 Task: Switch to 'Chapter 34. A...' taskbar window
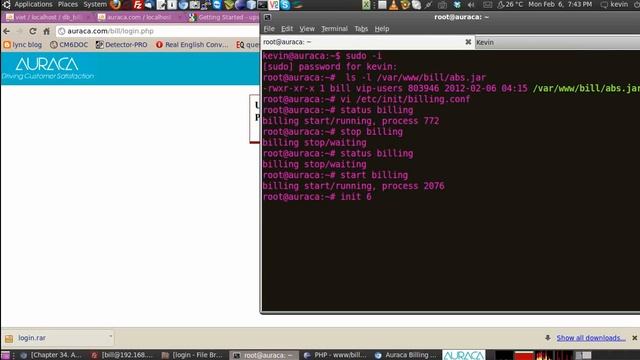click(51, 355)
